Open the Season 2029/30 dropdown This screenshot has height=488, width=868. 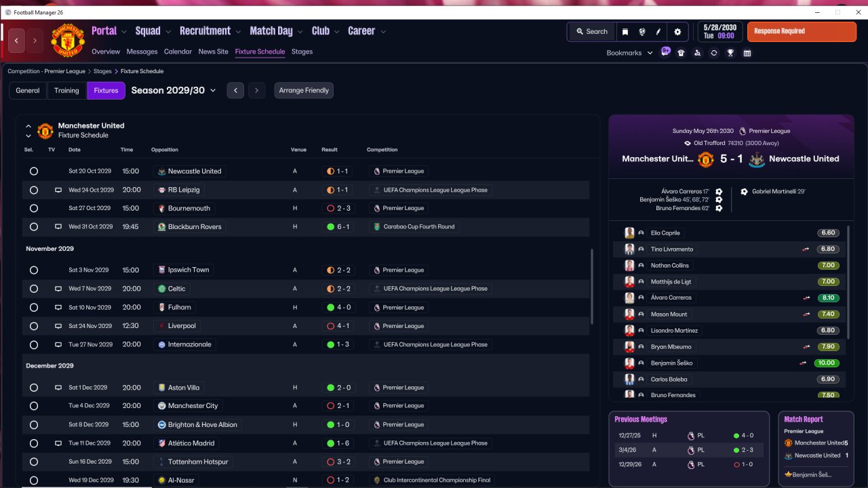(174, 90)
